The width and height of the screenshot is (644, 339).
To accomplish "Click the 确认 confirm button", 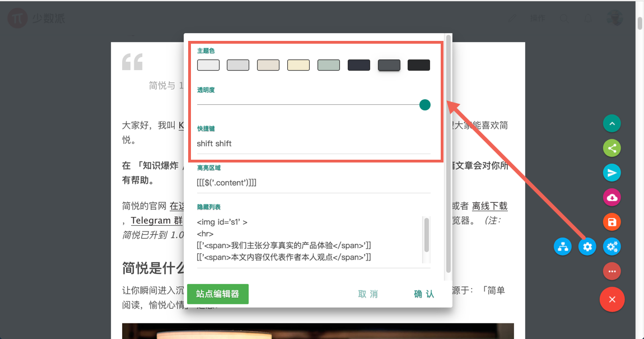I will (424, 294).
